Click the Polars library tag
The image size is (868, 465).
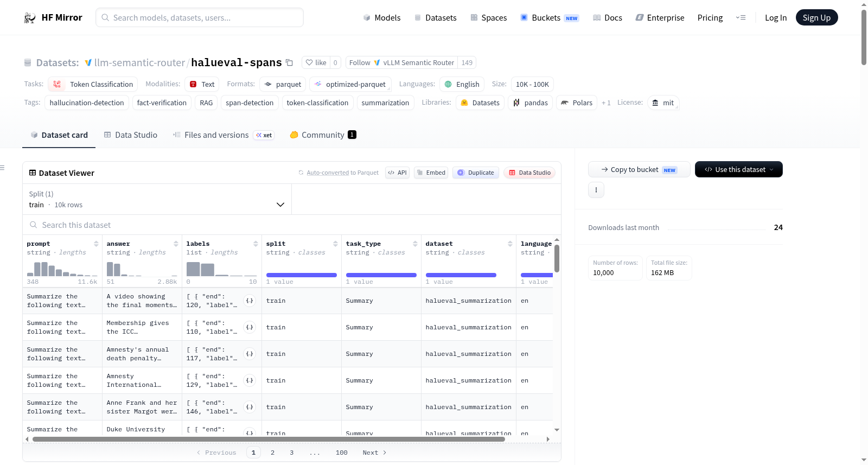576,103
